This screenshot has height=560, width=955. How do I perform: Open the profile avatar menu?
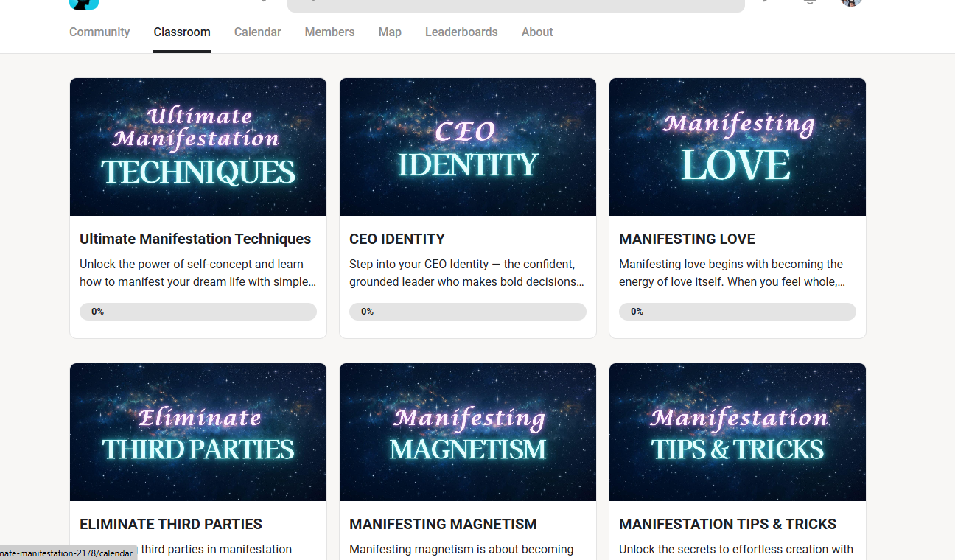coord(851,2)
